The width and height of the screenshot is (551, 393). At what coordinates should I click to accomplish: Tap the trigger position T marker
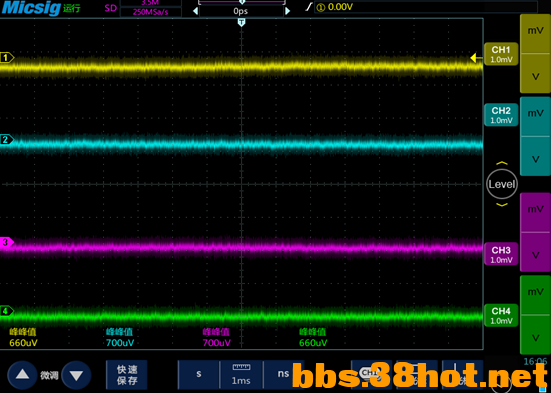(241, 22)
